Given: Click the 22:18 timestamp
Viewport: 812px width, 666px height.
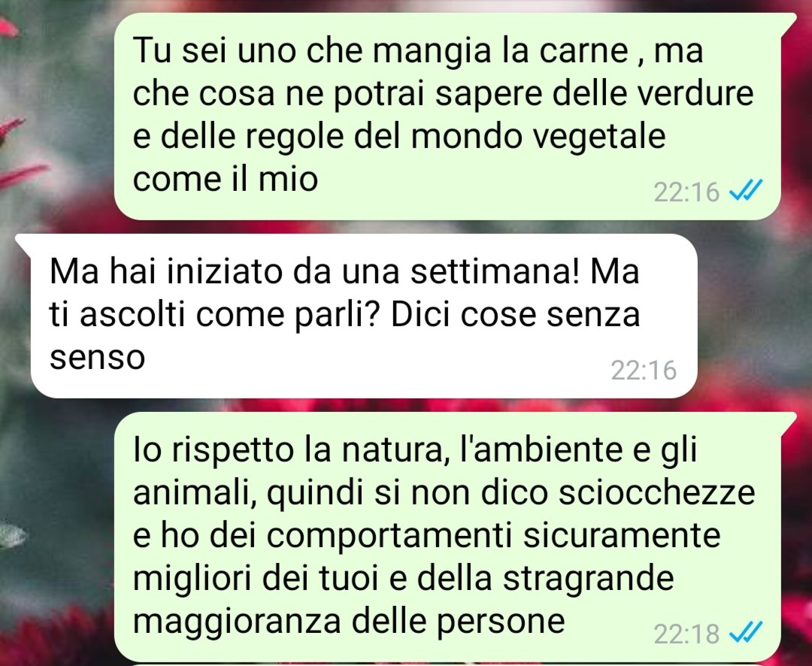Looking at the screenshot, I should click(x=686, y=634).
